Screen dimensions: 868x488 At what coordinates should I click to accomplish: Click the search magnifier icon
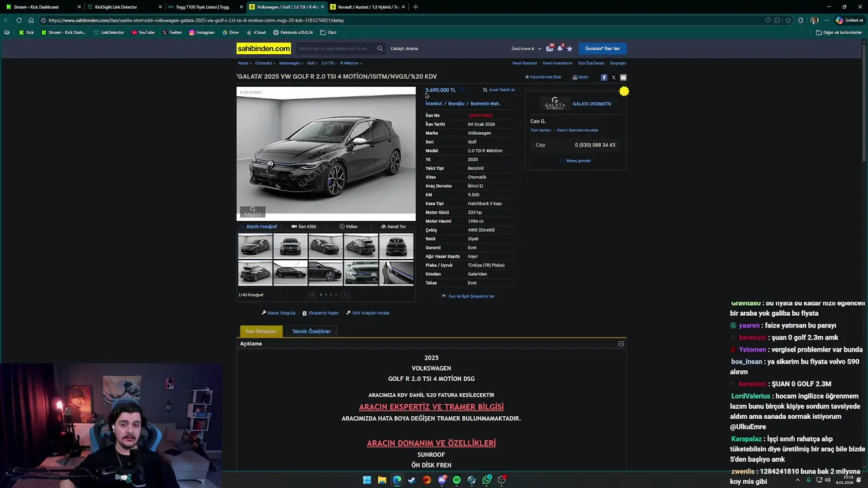(x=380, y=48)
